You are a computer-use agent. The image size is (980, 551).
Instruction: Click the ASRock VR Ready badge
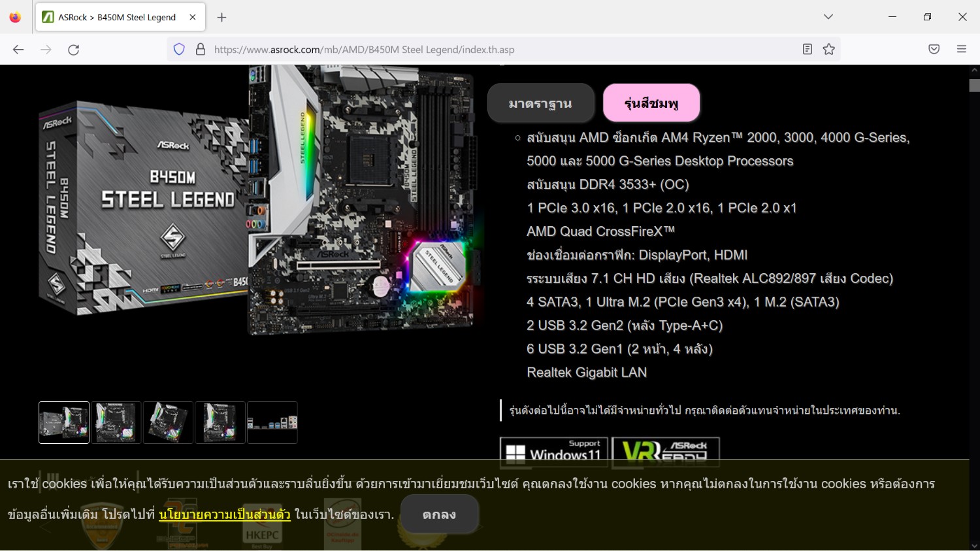pos(666,452)
